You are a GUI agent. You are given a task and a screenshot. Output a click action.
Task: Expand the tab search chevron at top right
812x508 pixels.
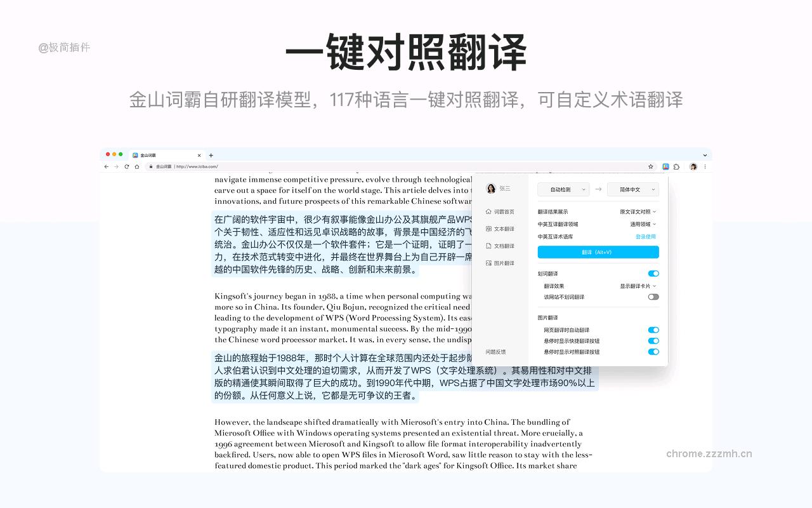point(705,155)
